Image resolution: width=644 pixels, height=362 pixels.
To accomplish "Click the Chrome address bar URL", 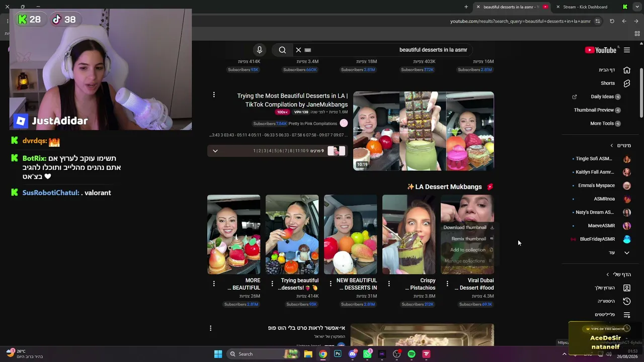I will (520, 21).
